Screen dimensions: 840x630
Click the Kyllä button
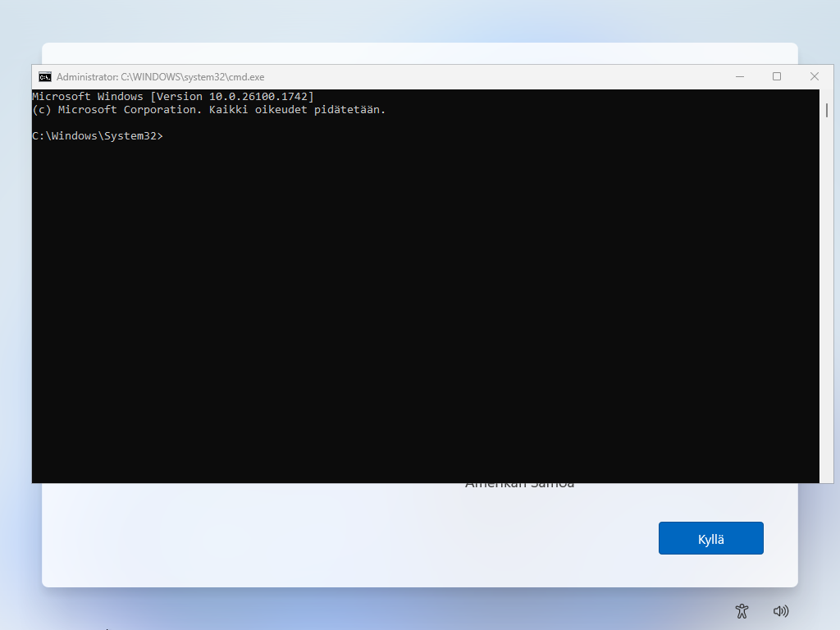click(x=711, y=538)
